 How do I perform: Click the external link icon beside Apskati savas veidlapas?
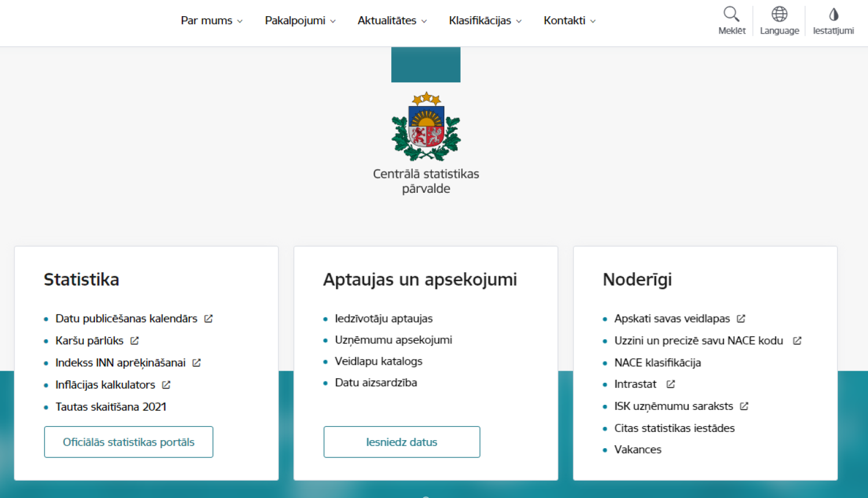point(741,318)
